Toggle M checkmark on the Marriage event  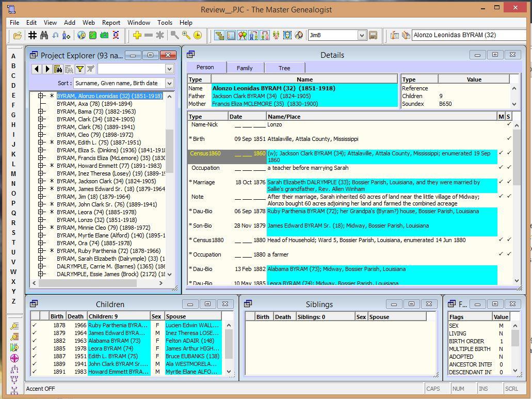click(x=501, y=182)
